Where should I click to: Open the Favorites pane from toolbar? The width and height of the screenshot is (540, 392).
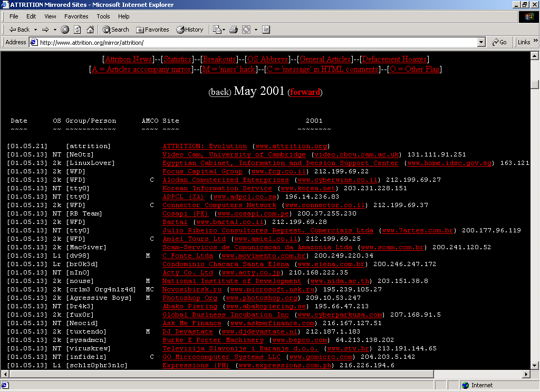tap(152, 30)
